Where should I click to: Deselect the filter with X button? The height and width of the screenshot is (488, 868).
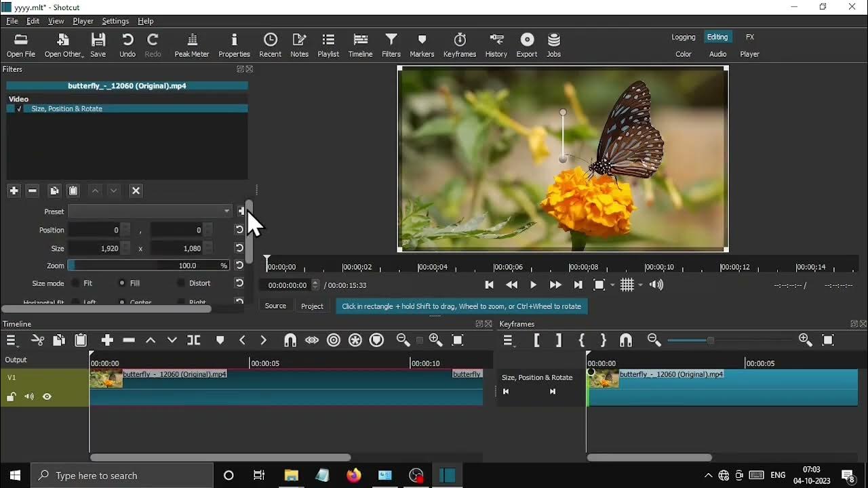[136, 191]
